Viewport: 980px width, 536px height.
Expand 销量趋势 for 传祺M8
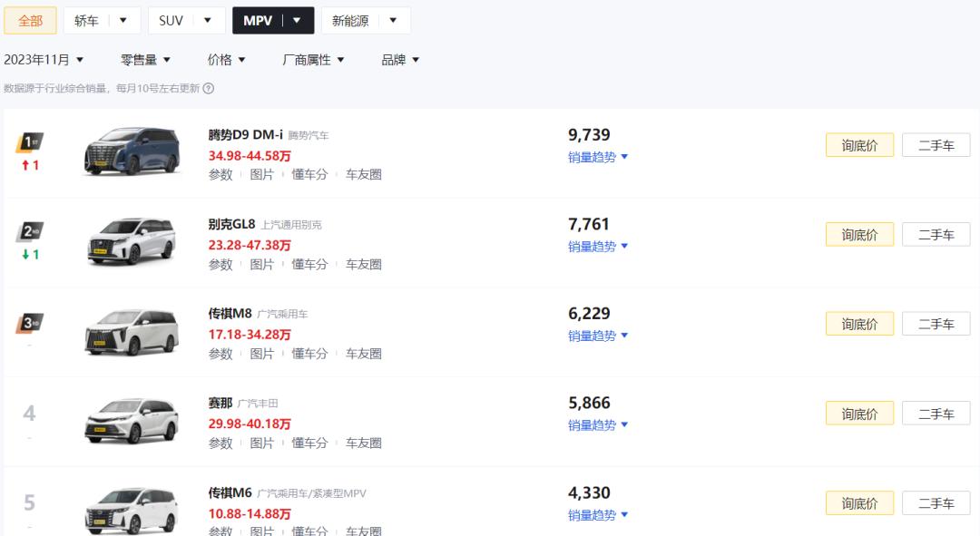tap(598, 336)
